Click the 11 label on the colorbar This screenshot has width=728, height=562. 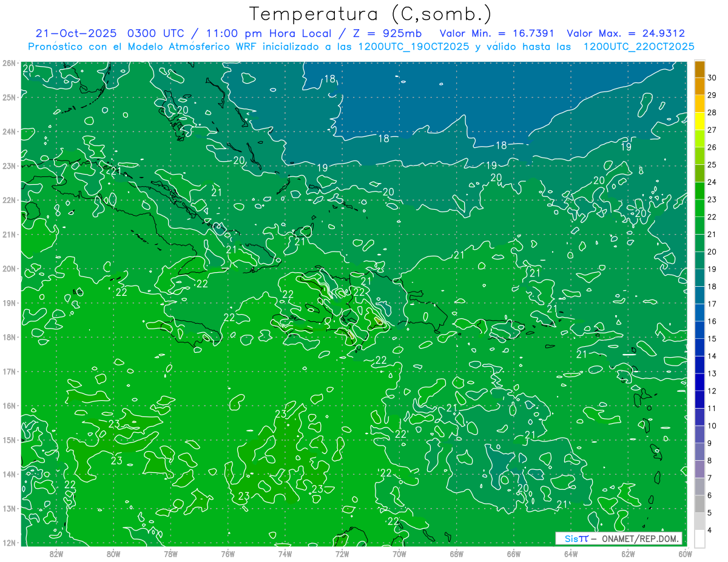(712, 408)
